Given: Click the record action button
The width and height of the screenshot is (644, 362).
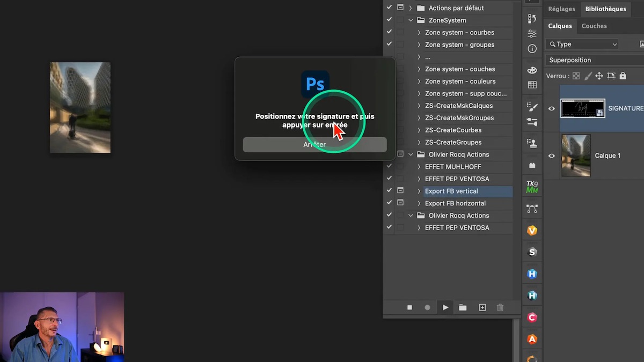Looking at the screenshot, I should pyautogui.click(x=427, y=307).
